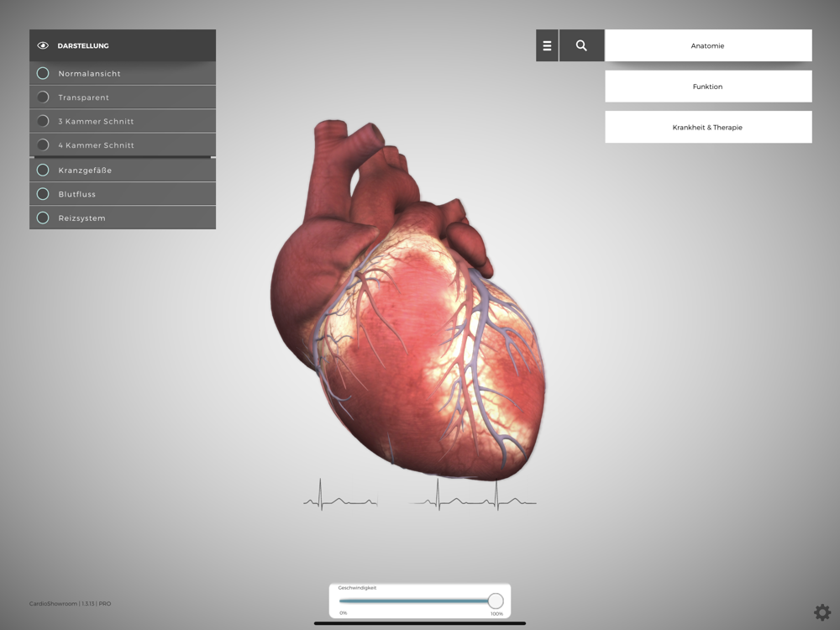Enable the Transparent view option

coord(43,97)
